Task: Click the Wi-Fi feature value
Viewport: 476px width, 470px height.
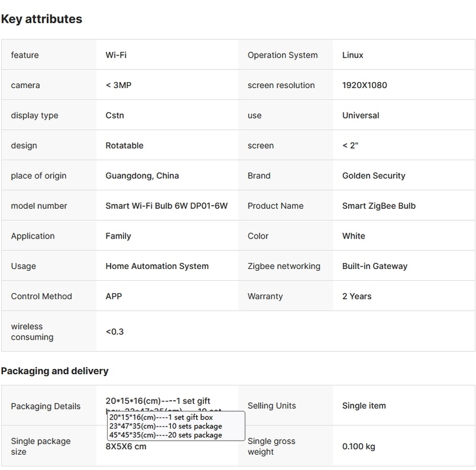Action: (x=116, y=55)
